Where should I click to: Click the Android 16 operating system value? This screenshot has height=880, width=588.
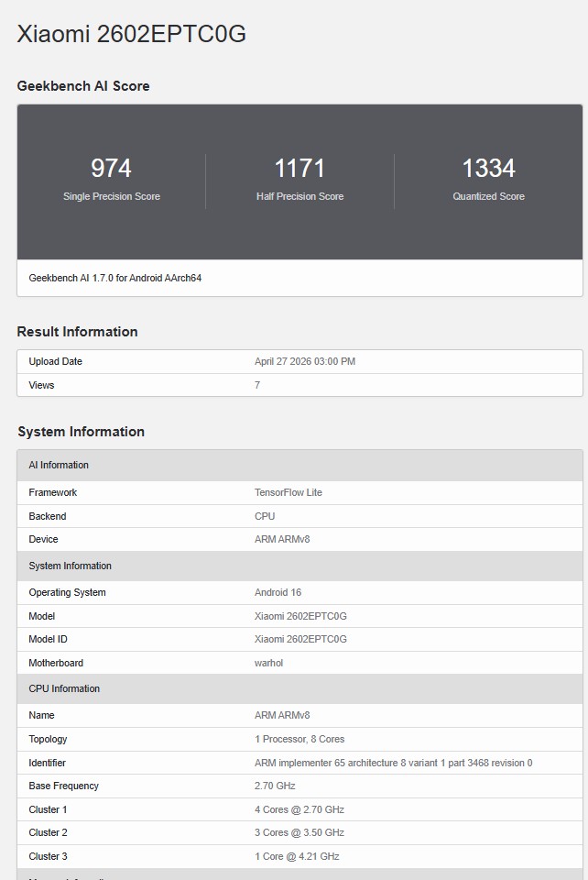pyautogui.click(x=278, y=592)
